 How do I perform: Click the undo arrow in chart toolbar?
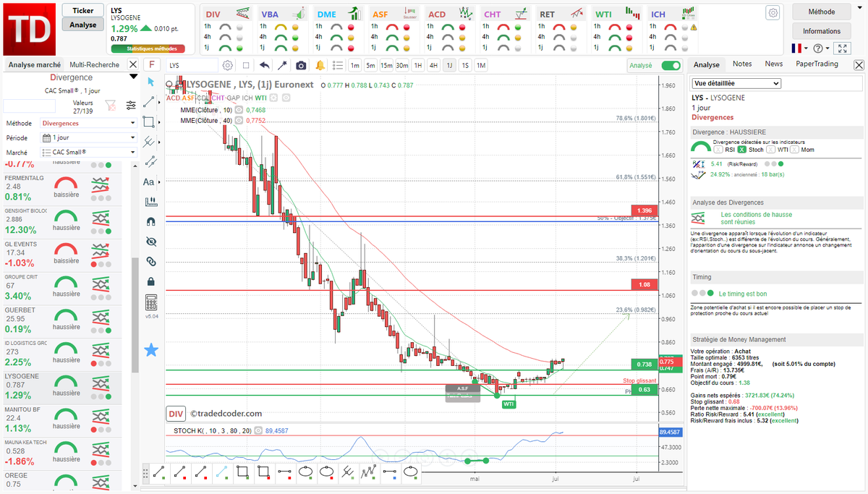pyautogui.click(x=264, y=65)
